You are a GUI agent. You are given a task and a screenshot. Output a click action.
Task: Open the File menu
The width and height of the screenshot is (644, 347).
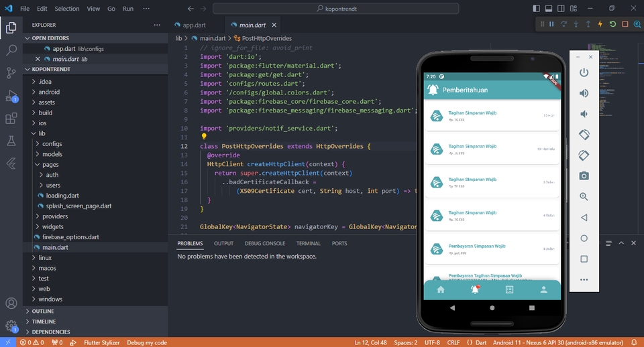coord(25,9)
